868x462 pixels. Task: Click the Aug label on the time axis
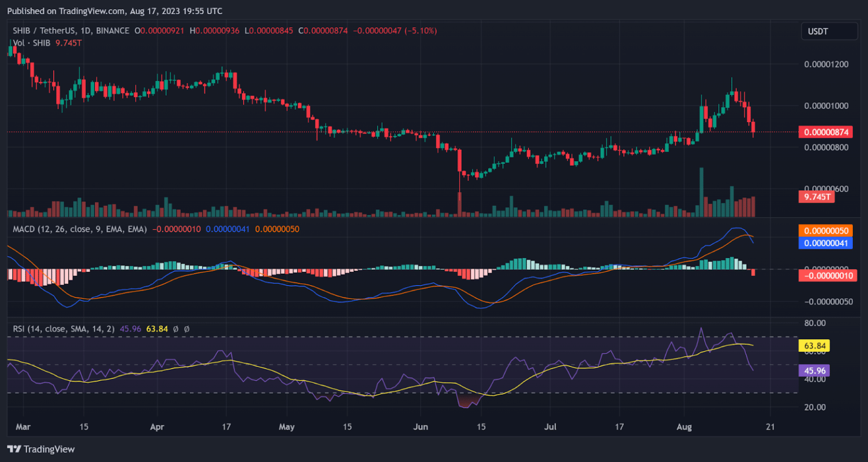(x=684, y=426)
